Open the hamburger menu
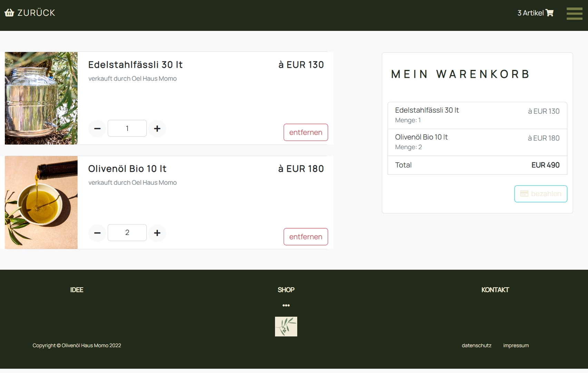The width and height of the screenshot is (588, 373). tap(574, 13)
